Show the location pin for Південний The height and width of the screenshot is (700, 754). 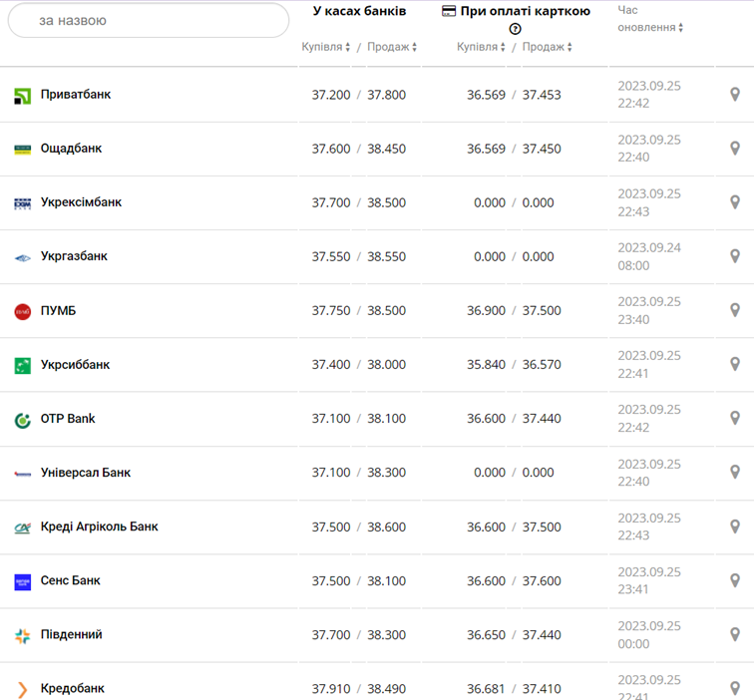pyautogui.click(x=735, y=634)
